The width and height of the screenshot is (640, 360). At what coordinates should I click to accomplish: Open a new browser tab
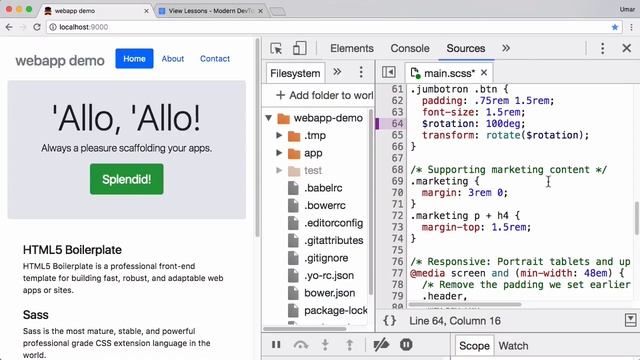278,11
